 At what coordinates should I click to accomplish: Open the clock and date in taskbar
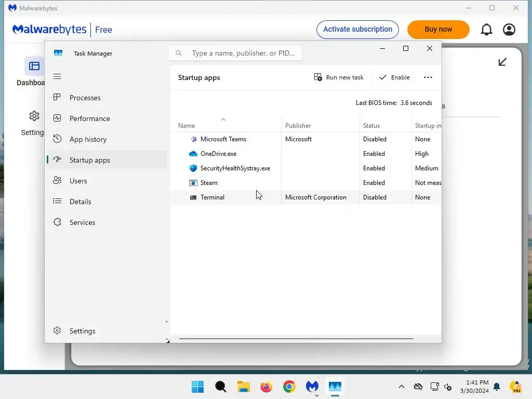coord(474,387)
